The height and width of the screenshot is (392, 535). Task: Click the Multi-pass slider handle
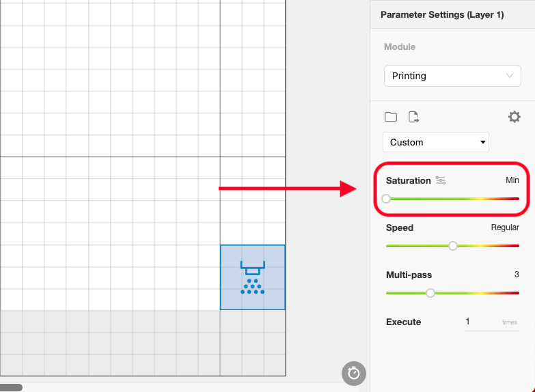click(x=430, y=293)
